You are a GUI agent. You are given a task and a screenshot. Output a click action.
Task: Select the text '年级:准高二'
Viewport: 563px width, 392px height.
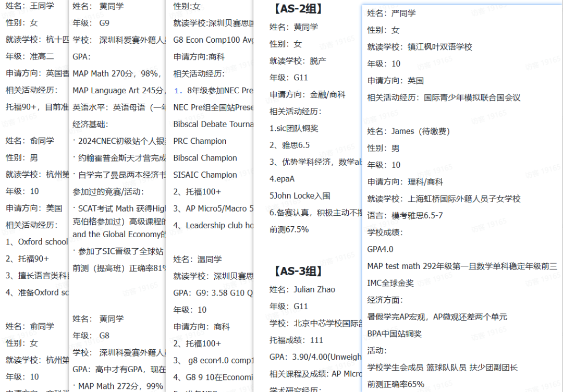[29, 56]
